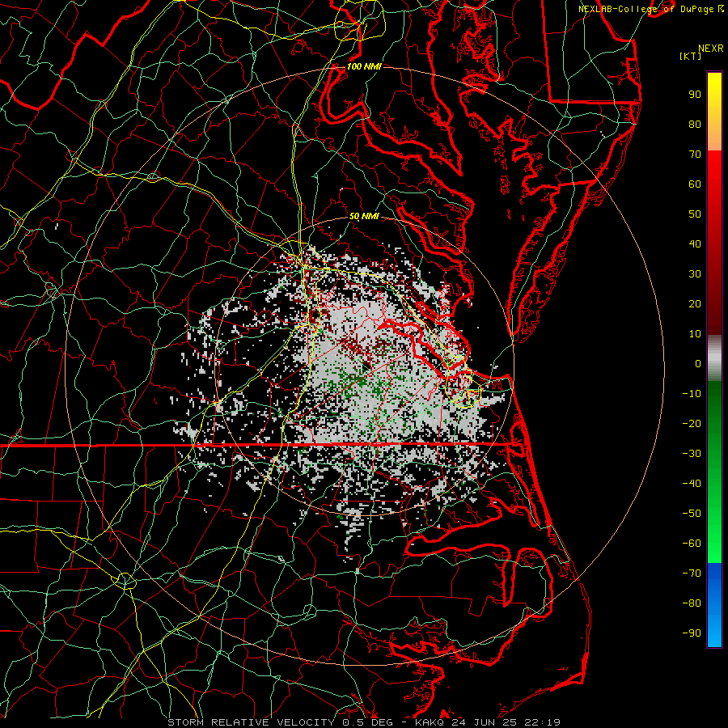Click the legend value "-70"
This screenshot has height=728, width=728.
692,573
